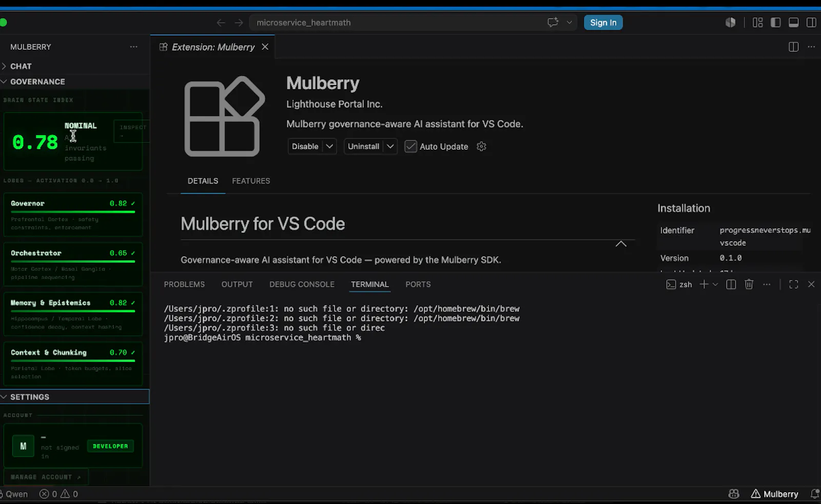The image size is (821, 504).
Task: Click the DEVELOPER badge
Action: tap(110, 446)
